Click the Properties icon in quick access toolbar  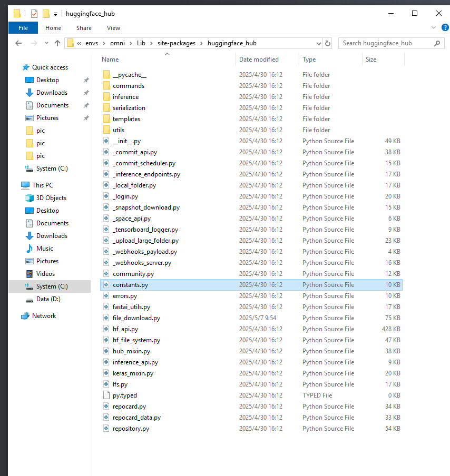(x=34, y=14)
